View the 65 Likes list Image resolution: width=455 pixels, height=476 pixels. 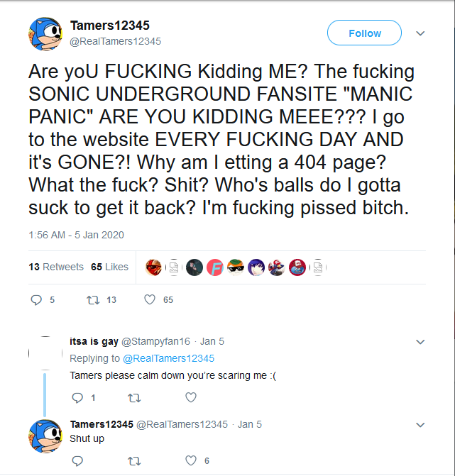coord(109,267)
